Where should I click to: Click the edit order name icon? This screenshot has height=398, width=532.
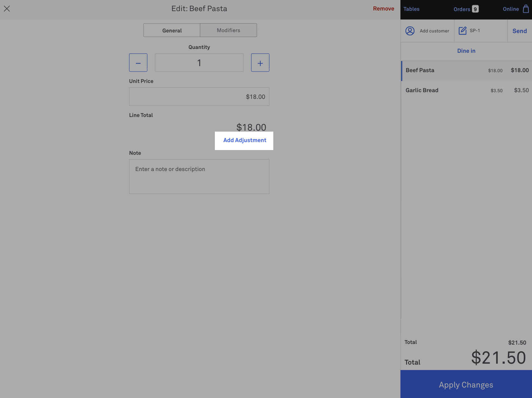(x=463, y=31)
